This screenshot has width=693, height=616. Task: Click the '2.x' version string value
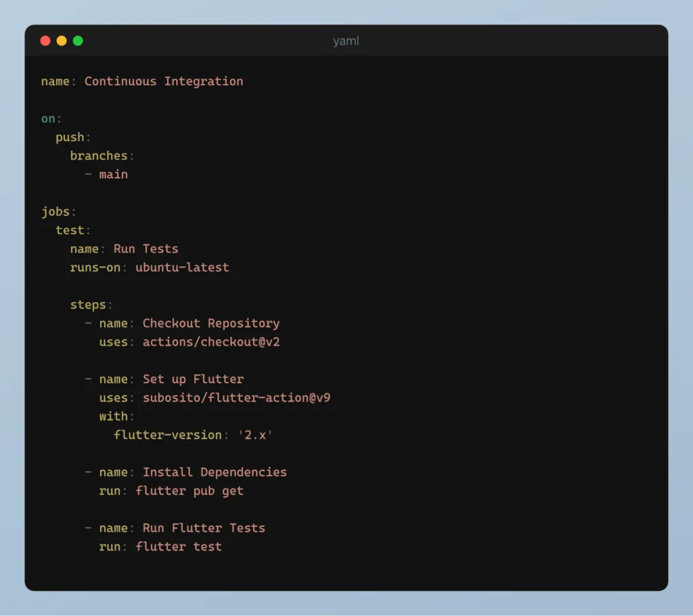(x=254, y=435)
